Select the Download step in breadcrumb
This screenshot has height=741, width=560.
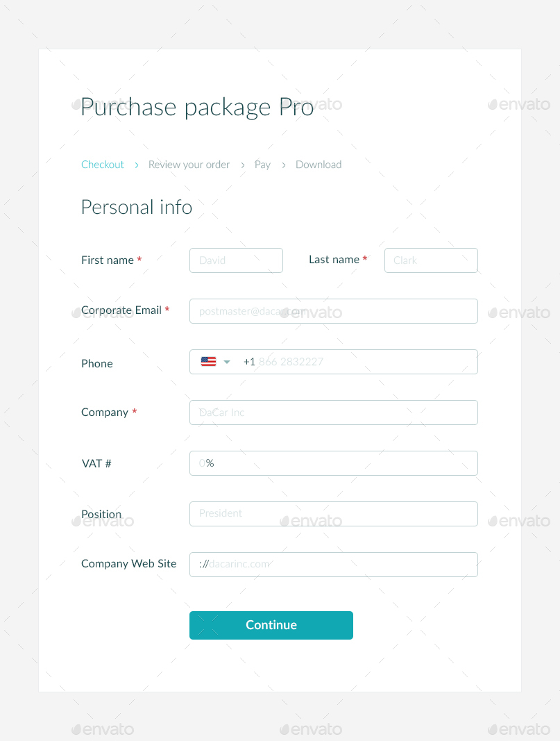pos(319,165)
